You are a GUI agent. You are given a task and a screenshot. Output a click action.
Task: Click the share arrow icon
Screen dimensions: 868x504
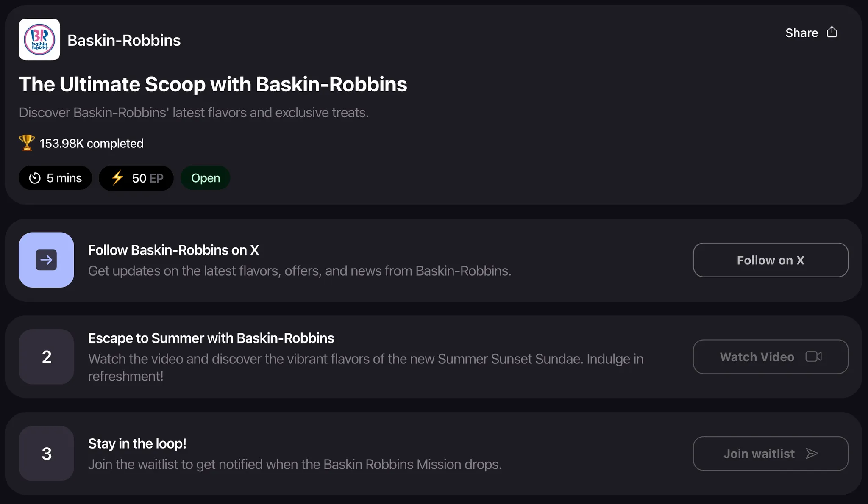832,32
